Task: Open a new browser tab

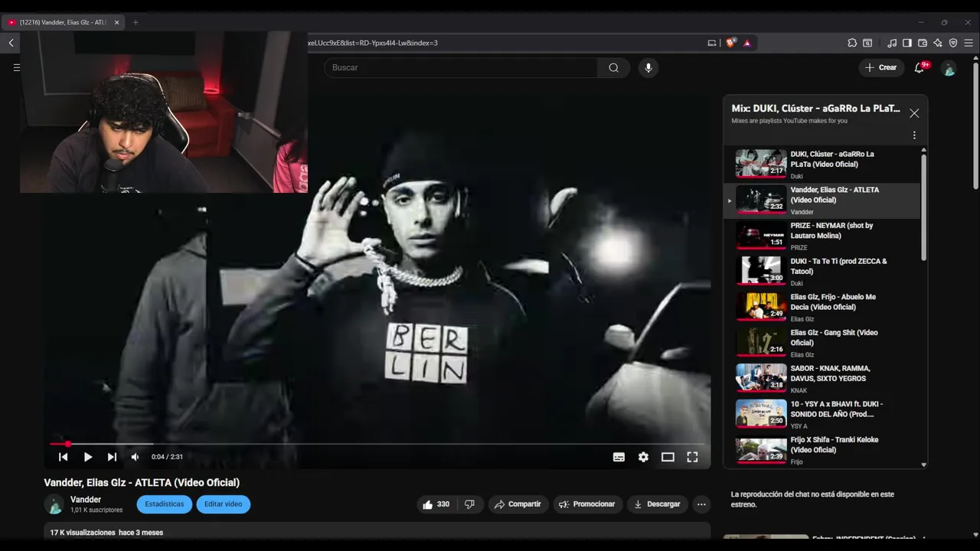Action: (x=136, y=22)
